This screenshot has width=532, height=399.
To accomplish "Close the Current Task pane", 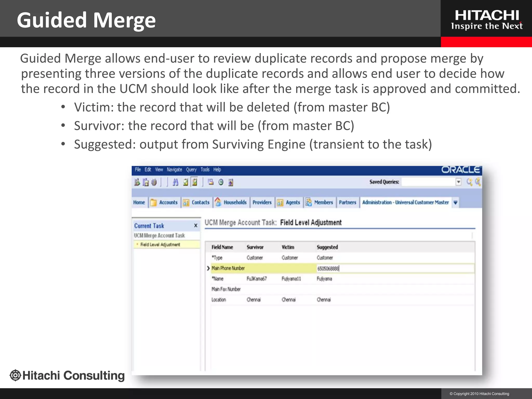I will [196, 225].
